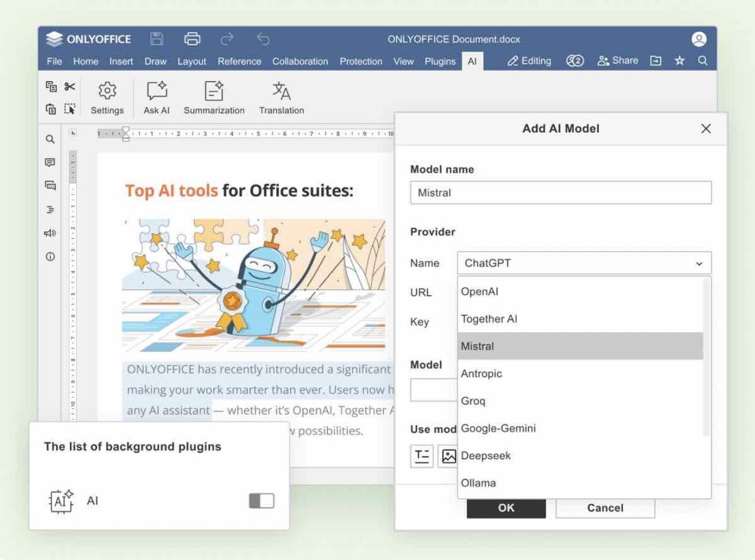
Task: Cancel the Add AI Model dialog
Action: click(x=605, y=508)
